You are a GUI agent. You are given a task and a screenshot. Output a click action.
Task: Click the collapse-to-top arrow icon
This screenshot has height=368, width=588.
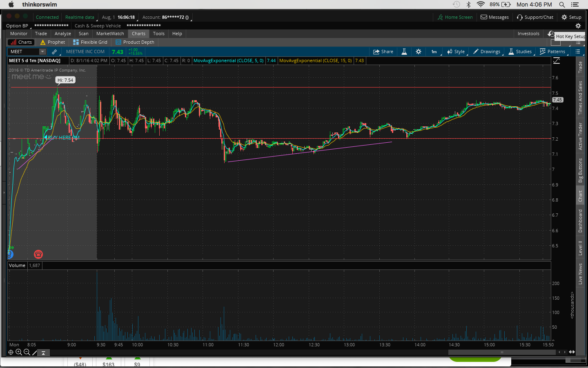(x=43, y=352)
